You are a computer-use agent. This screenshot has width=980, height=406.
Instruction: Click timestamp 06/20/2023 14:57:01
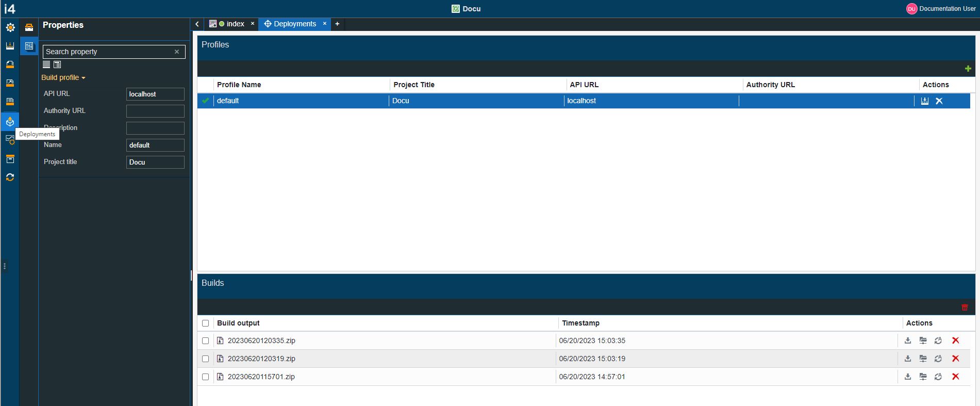[592, 377]
